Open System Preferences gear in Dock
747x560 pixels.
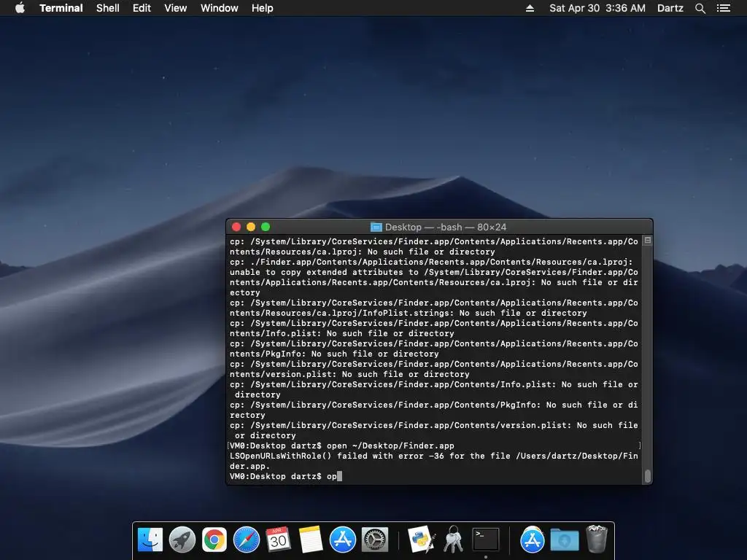coord(375,540)
